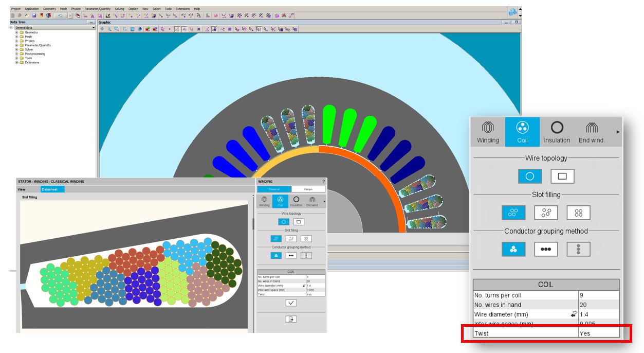Click the wire diameter swap icon in enlarged callout
This screenshot has height=353, width=644.
(574, 314)
